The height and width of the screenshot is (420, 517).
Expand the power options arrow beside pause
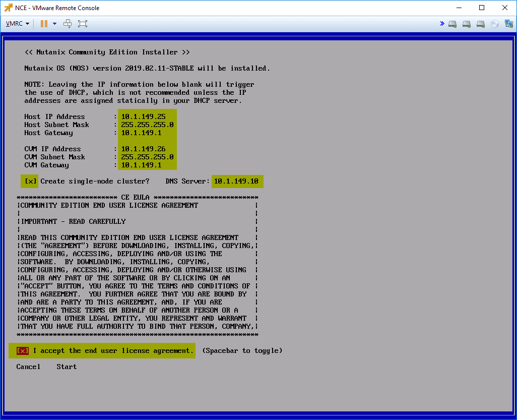tap(55, 24)
